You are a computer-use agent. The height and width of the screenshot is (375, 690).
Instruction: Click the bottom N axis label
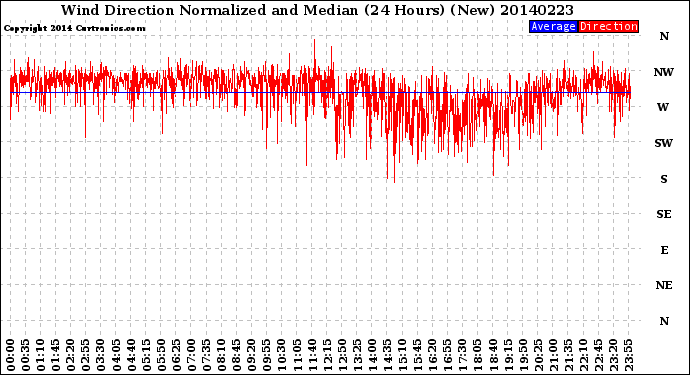[x=664, y=321]
